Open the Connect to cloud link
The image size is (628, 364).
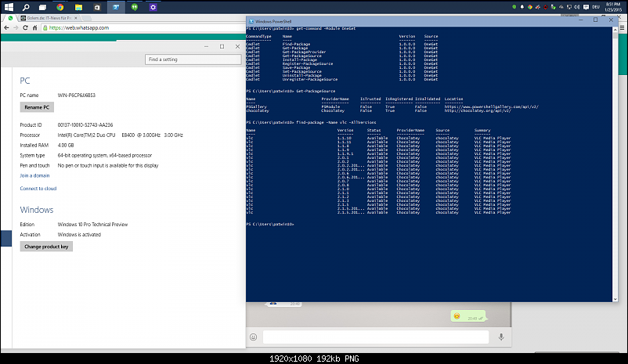click(38, 188)
